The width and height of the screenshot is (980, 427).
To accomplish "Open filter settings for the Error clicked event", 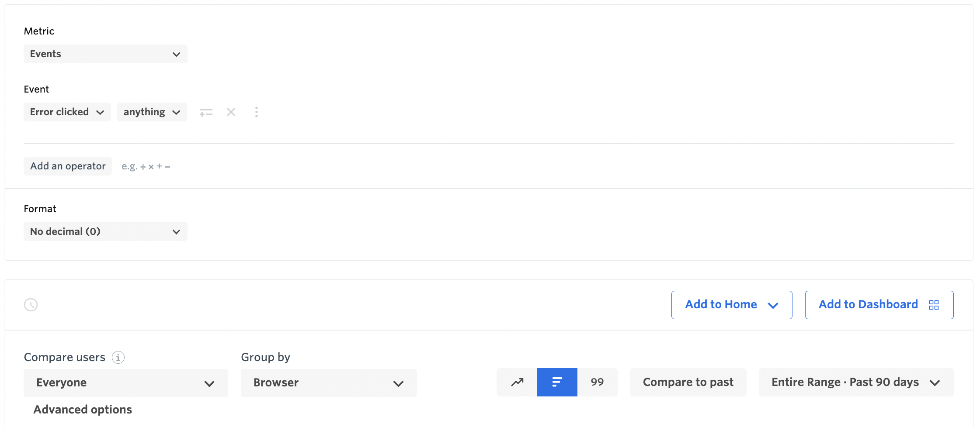I will [206, 112].
